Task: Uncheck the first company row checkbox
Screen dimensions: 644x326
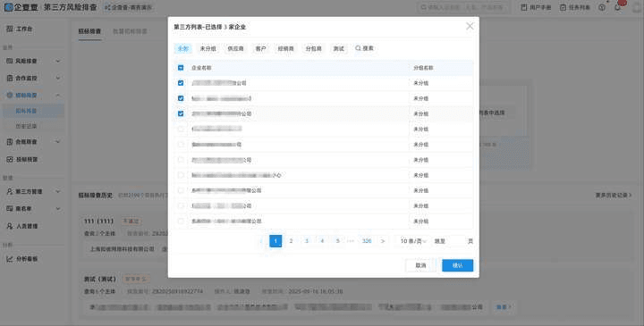Action: click(x=181, y=83)
